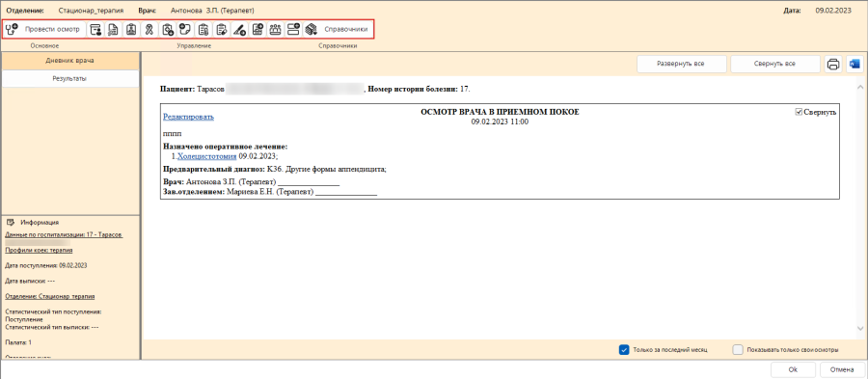The height and width of the screenshot is (379, 868).
Task: Click the ID badge toolbar icon
Action: click(130, 29)
